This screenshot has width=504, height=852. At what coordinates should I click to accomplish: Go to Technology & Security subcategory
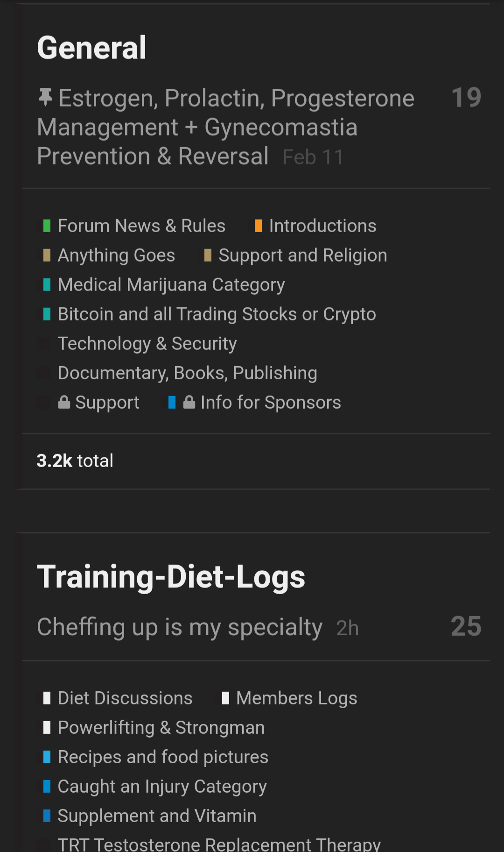tap(147, 344)
